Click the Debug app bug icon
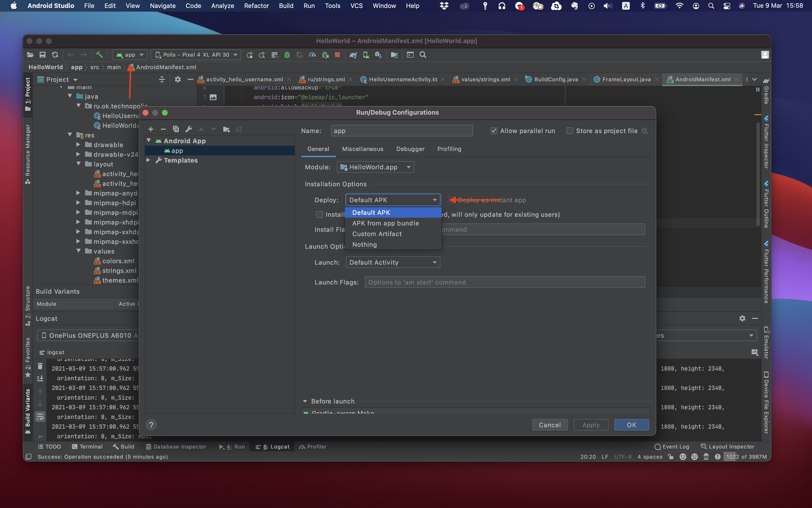The image size is (812, 508). click(287, 55)
